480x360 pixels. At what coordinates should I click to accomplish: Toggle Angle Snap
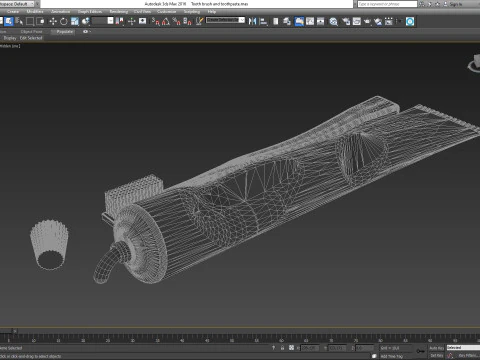[166, 21]
